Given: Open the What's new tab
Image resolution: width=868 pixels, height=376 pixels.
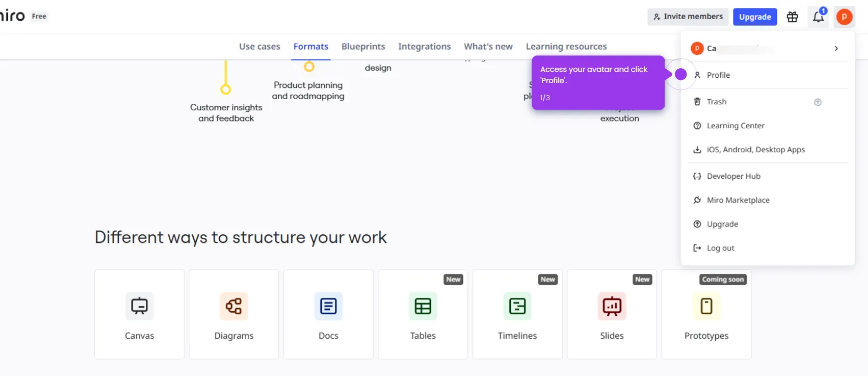Looking at the screenshot, I should tap(488, 46).
